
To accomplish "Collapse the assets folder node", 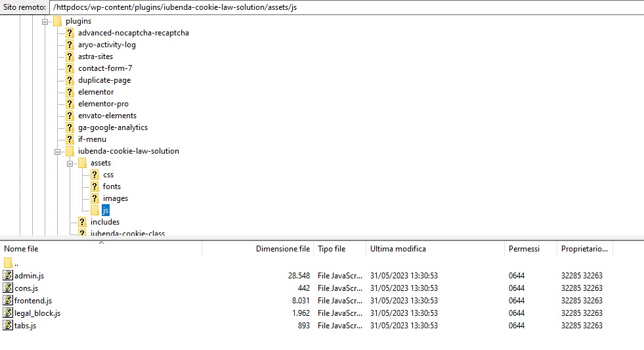I will (x=70, y=164).
